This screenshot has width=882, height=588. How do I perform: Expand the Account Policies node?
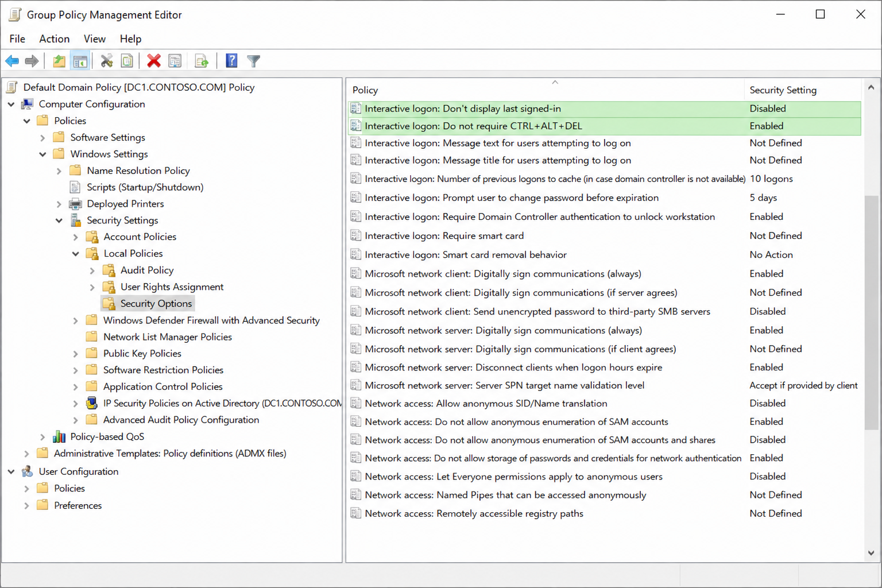tap(76, 237)
